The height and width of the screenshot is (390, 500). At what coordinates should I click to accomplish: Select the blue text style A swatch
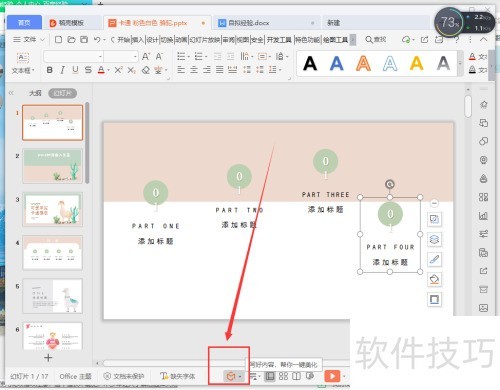337,63
